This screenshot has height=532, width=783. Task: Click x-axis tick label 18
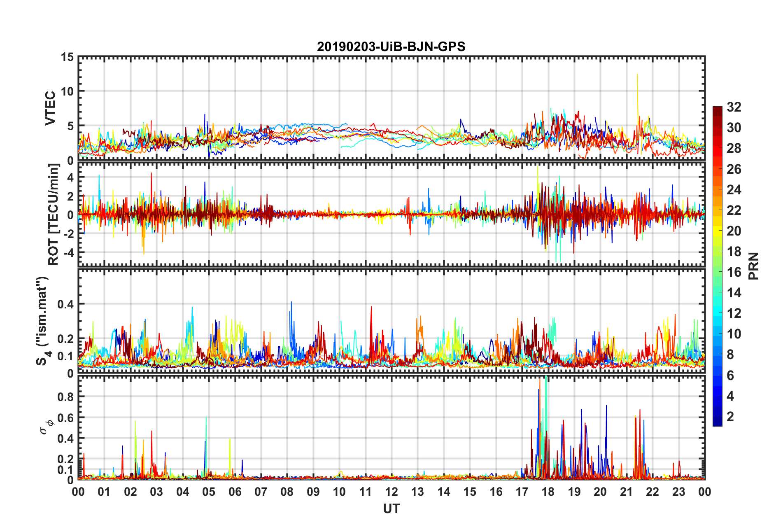548,492
